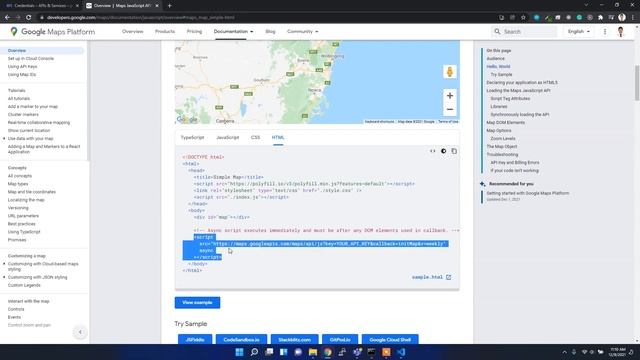Viewport: 640px width, 360px height.
Task: Open the Chrome three-dot menu
Action: coord(633,18)
